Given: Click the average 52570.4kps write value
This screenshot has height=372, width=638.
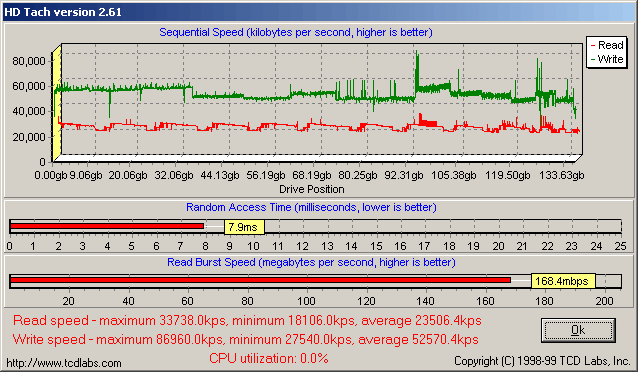Looking at the screenshot, I should [419, 339].
